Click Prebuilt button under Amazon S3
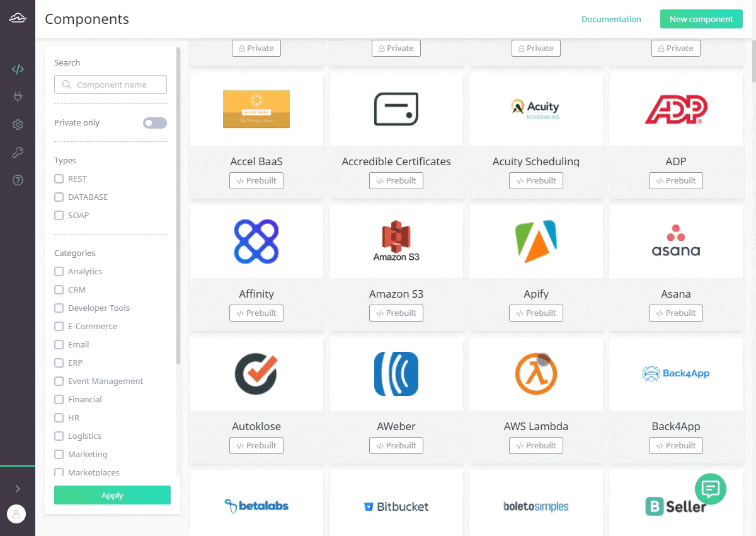Viewport: 756px width, 536px height. click(x=396, y=313)
